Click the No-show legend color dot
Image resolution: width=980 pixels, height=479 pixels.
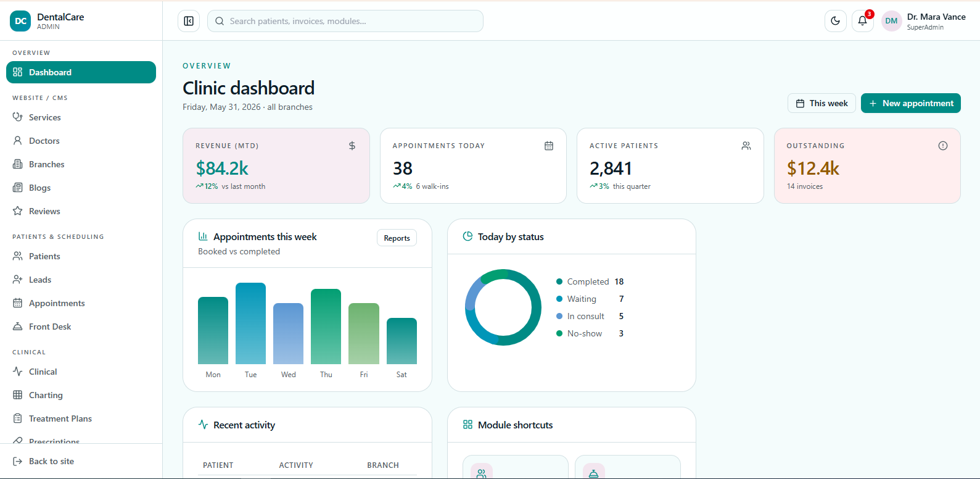coord(559,333)
